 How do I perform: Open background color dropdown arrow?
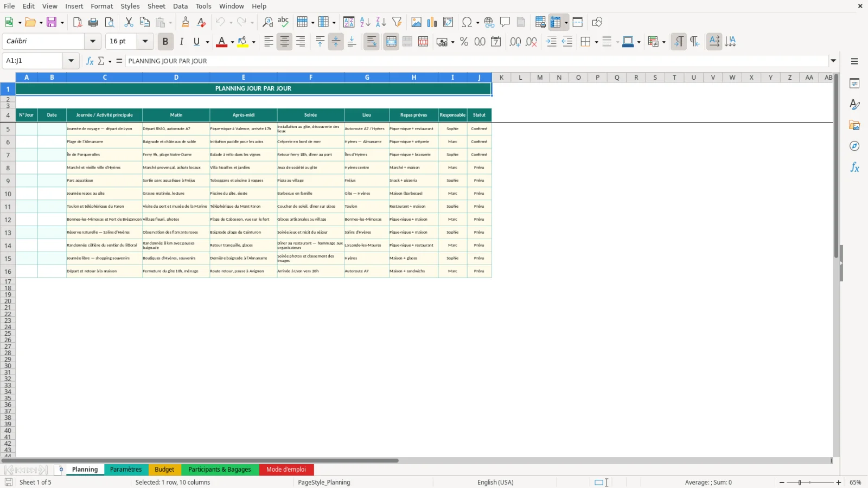pos(253,42)
